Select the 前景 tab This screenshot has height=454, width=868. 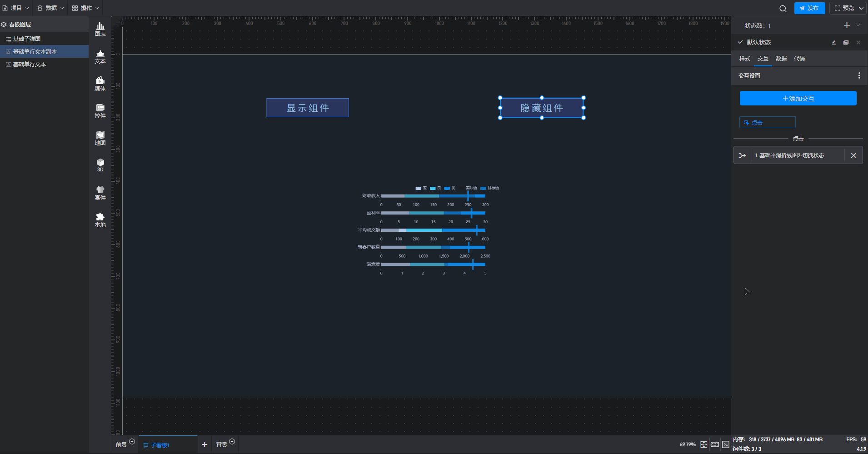[x=121, y=445]
